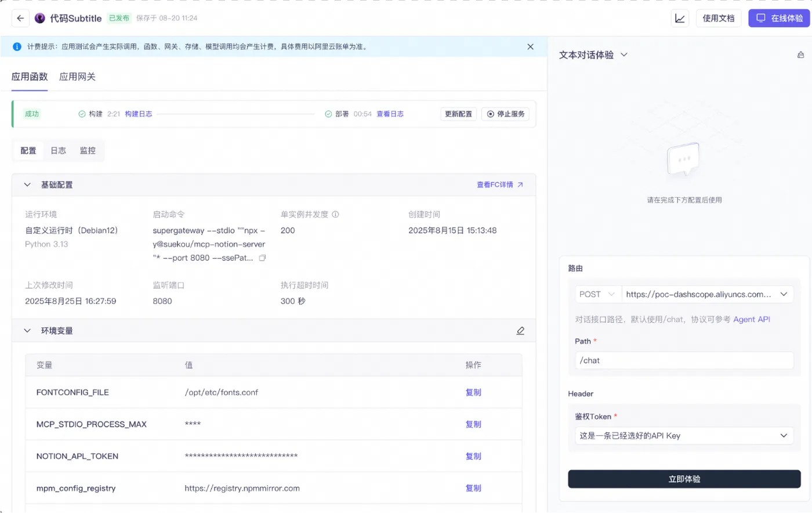Select the 监控 sub-tab
This screenshot has width=812, height=513.
88,151
